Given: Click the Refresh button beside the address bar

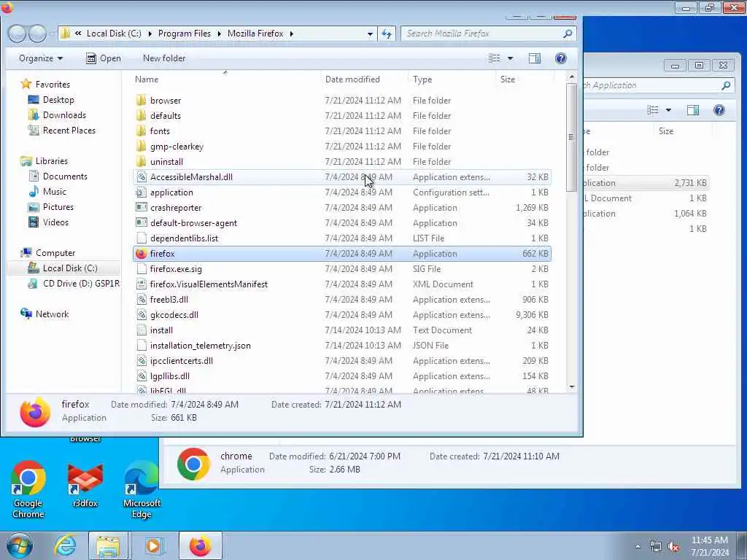Looking at the screenshot, I should point(387,34).
